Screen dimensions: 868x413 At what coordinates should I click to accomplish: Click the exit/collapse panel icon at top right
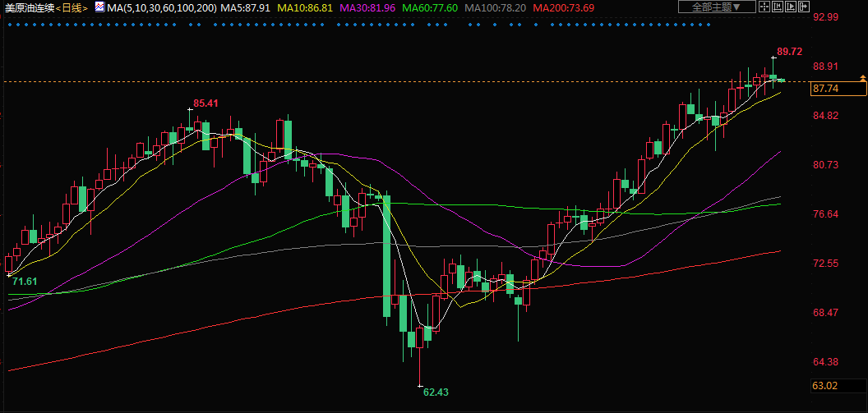click(x=804, y=7)
